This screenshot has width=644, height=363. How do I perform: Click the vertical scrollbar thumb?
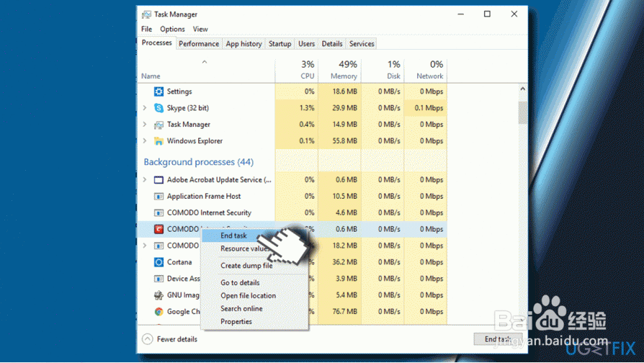coord(522,112)
